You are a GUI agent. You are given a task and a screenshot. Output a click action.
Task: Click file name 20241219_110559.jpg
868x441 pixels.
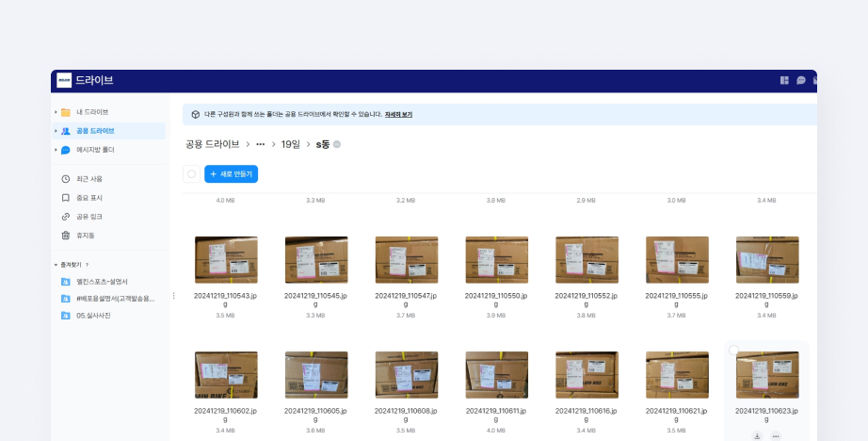click(x=766, y=301)
